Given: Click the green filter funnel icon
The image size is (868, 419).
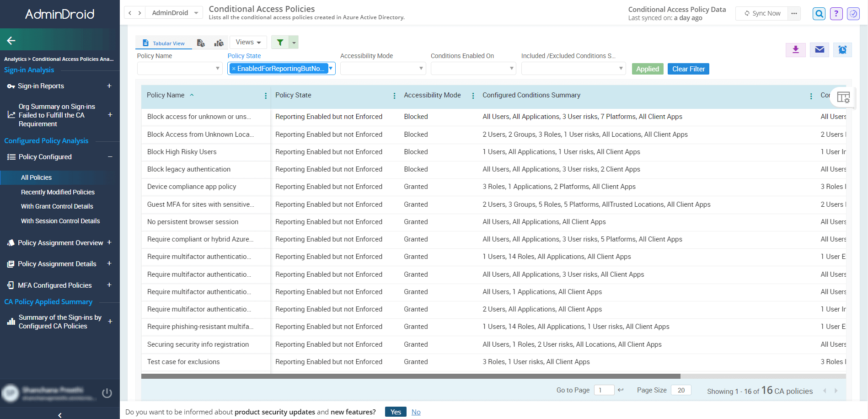Looking at the screenshot, I should [280, 42].
